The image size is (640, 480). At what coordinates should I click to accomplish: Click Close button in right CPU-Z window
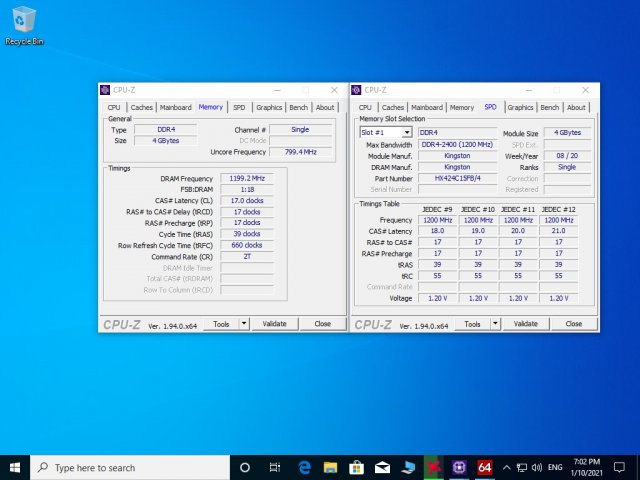pyautogui.click(x=574, y=324)
